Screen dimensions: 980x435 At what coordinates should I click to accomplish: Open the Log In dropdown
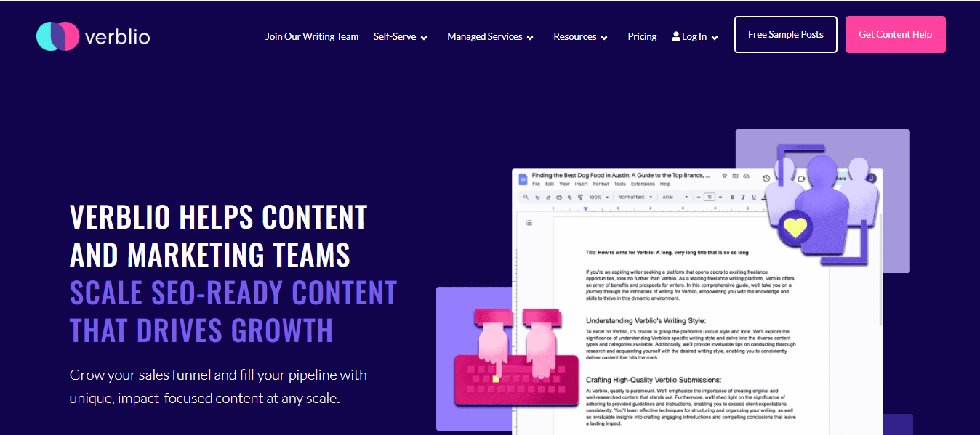pyautogui.click(x=695, y=36)
